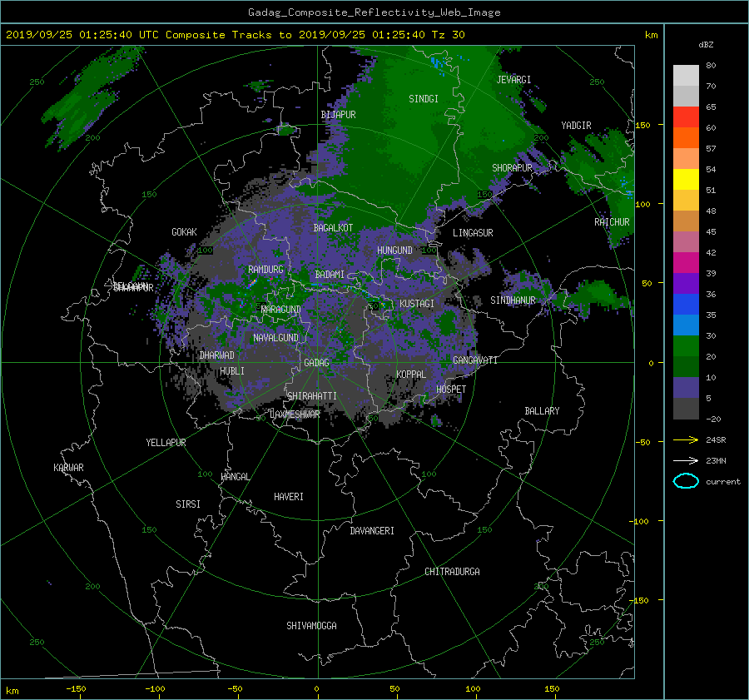This screenshot has width=749, height=700.
Task: Click the SIRSI city label
Action: pyautogui.click(x=188, y=504)
